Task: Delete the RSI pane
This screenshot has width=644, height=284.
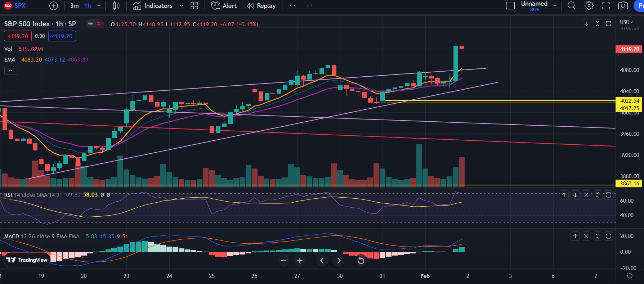Action: click(x=586, y=195)
